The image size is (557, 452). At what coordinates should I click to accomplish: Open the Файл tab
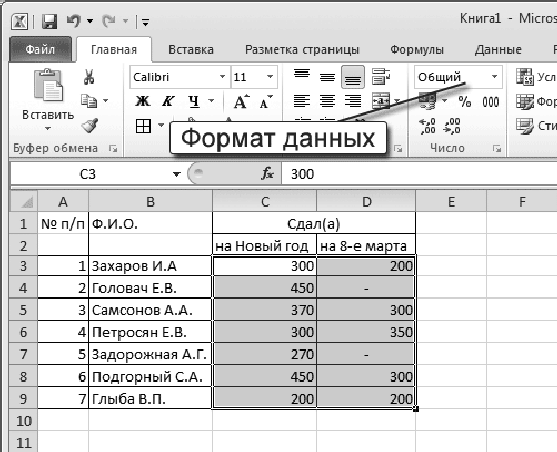[x=40, y=49]
